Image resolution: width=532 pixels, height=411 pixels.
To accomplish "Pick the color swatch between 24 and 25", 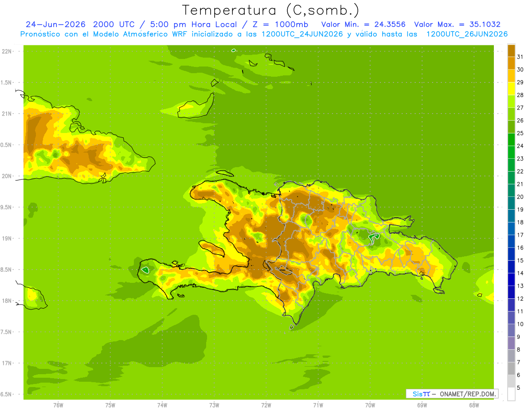I will (x=511, y=139).
